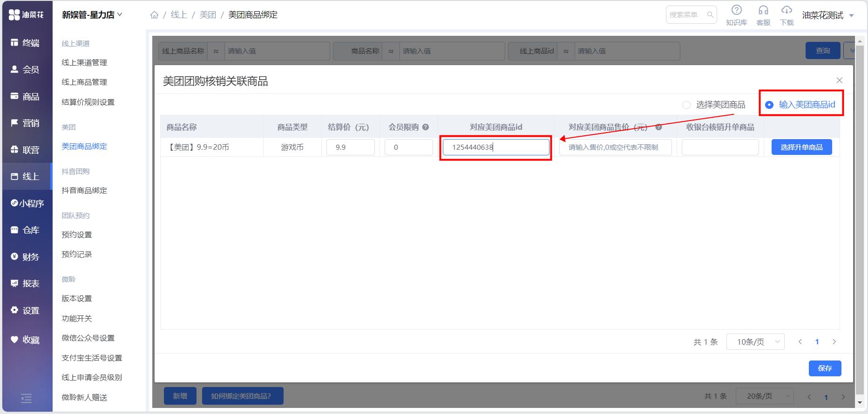Click the 选择升单商品 button
Screen dimensions: 868x414
[801, 147]
